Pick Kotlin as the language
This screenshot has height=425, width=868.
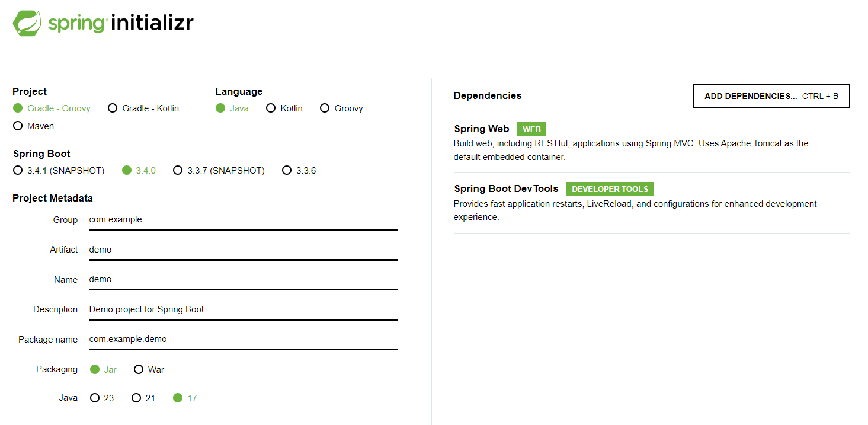284,108
